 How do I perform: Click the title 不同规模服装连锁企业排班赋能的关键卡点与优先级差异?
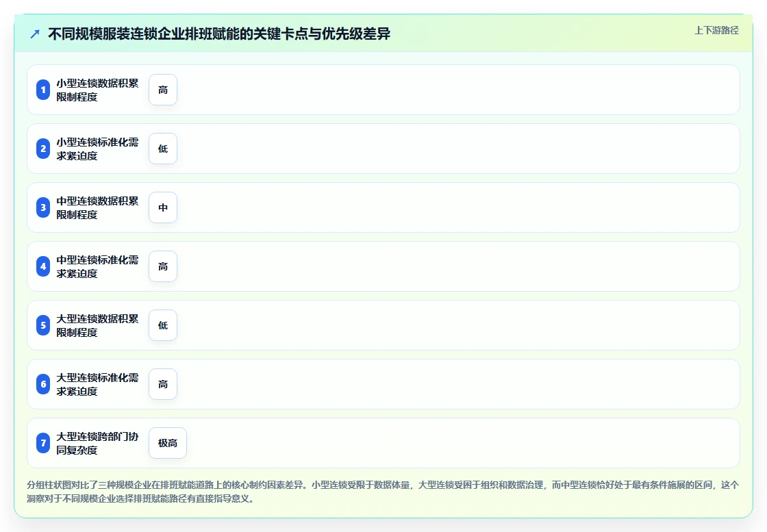point(219,34)
